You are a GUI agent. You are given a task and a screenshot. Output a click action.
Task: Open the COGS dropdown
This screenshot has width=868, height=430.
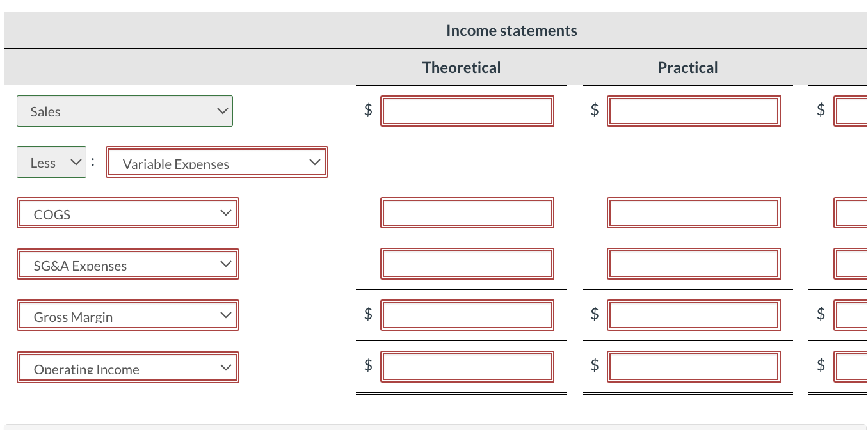[x=128, y=213]
